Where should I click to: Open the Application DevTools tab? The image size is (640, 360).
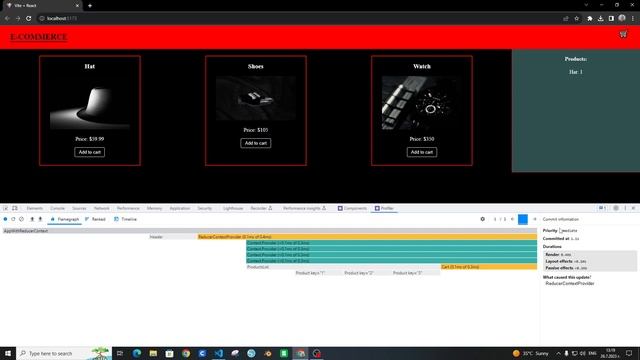180,208
